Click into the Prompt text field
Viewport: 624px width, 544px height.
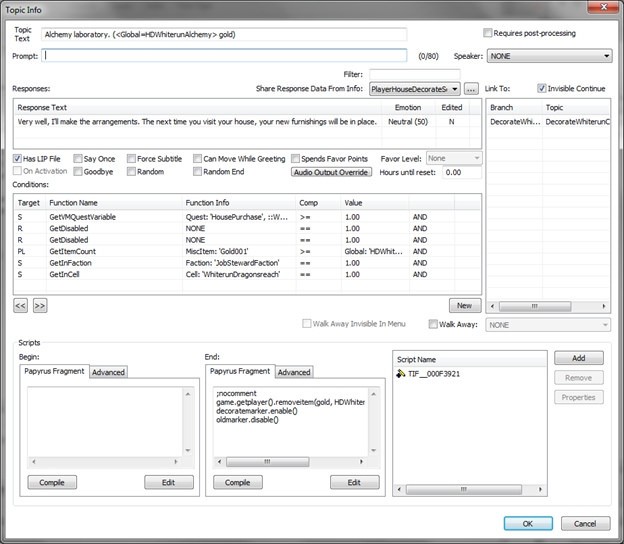(x=225, y=56)
